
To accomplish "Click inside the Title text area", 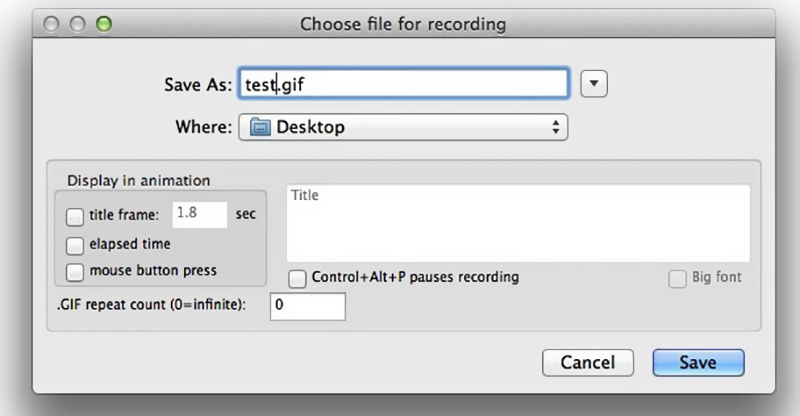I will coord(518,222).
